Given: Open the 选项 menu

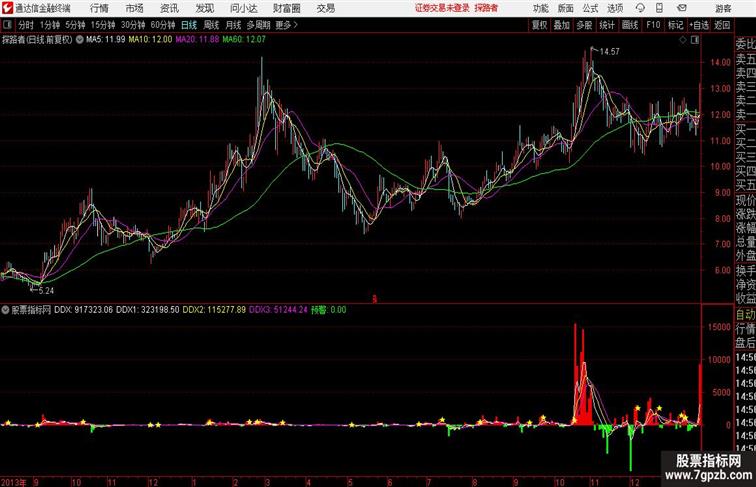Looking at the screenshot, I should pos(615,8).
